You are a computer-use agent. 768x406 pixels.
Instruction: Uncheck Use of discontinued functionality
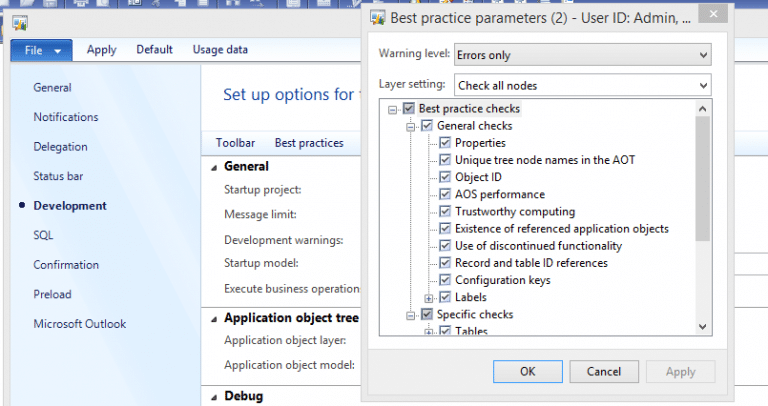(445, 245)
